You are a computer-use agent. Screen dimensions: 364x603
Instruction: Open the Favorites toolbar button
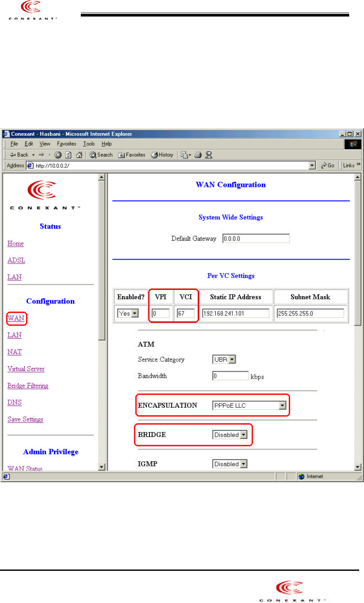point(132,155)
